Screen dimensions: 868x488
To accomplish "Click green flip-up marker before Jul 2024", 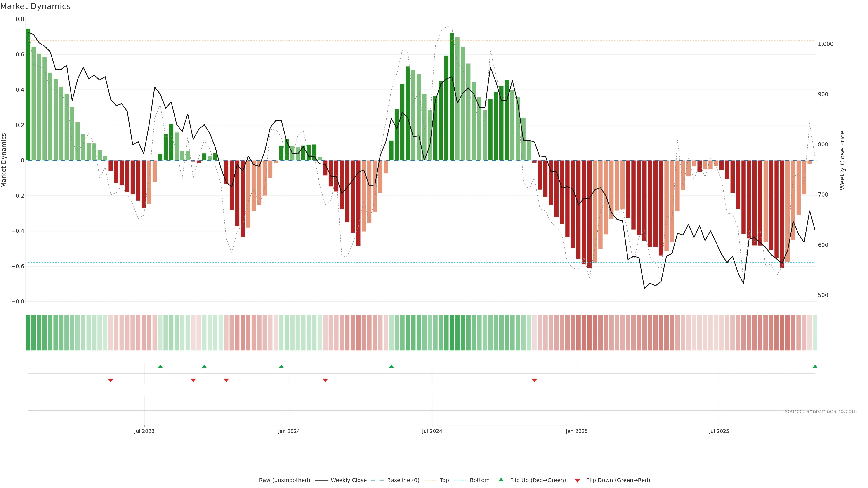I will click(x=391, y=366).
